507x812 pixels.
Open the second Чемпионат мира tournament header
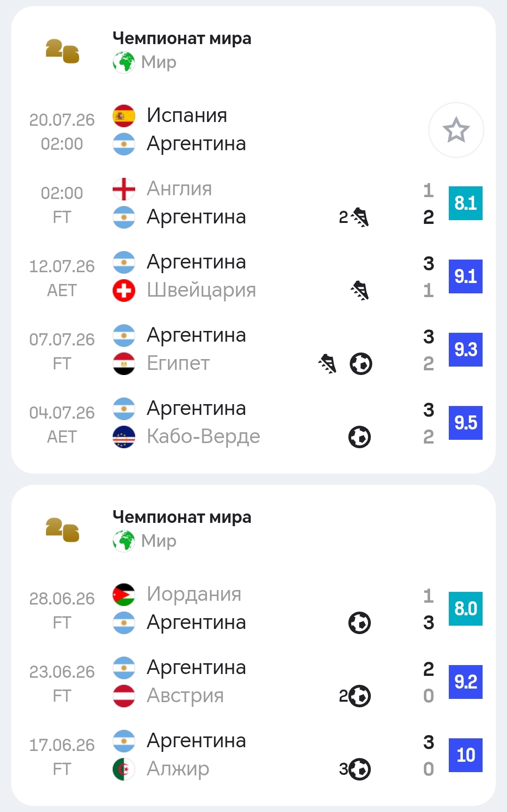click(182, 517)
